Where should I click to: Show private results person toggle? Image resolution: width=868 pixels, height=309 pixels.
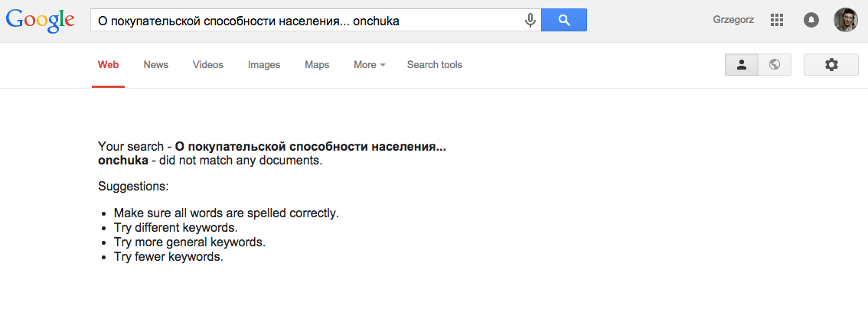pyautogui.click(x=742, y=65)
